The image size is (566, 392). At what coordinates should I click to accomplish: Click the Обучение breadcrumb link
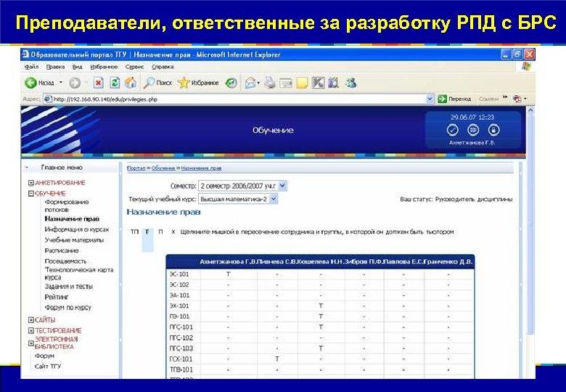[163, 168]
